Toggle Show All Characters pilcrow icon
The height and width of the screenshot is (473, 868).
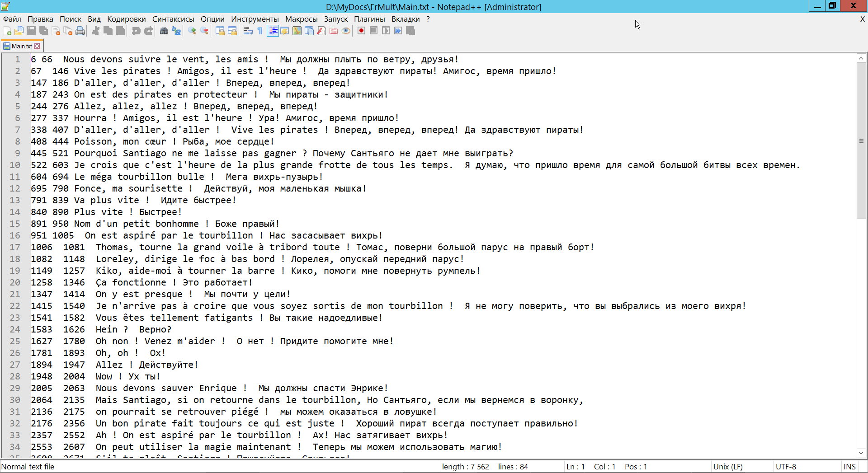(260, 31)
